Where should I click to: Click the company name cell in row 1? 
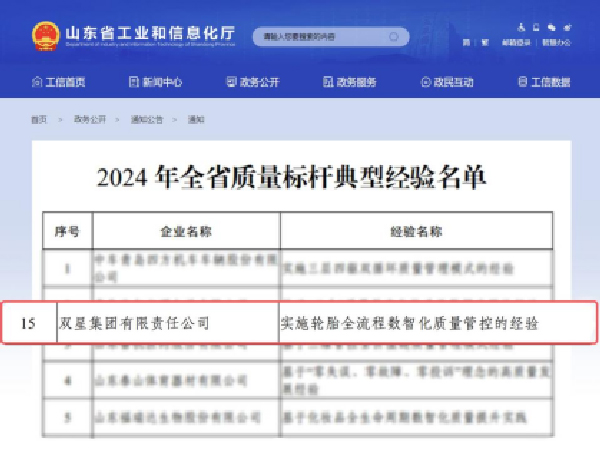pyautogui.click(x=186, y=269)
